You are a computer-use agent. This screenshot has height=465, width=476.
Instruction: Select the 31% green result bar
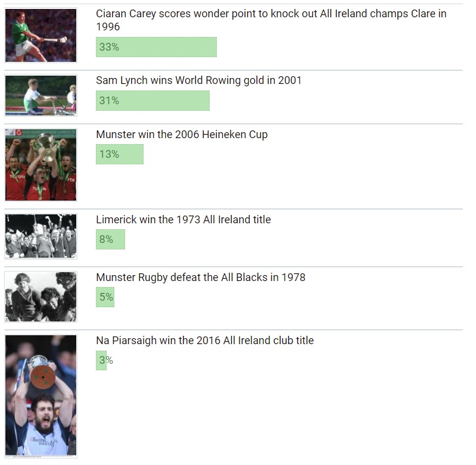click(x=153, y=101)
